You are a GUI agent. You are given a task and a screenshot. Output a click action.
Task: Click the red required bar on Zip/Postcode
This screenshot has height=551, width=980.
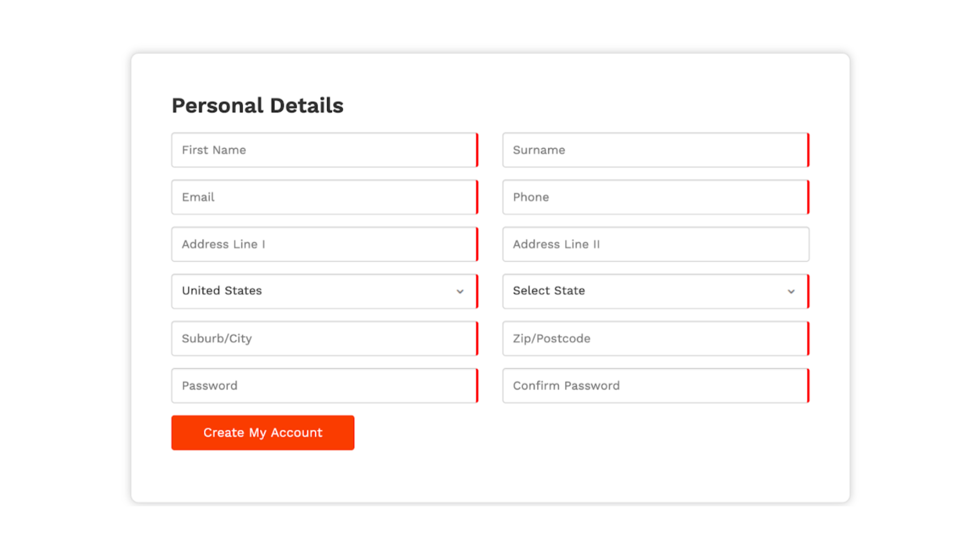click(808, 339)
